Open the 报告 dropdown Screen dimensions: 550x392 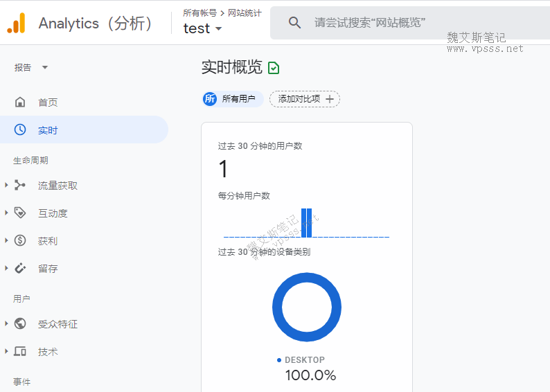coord(31,67)
